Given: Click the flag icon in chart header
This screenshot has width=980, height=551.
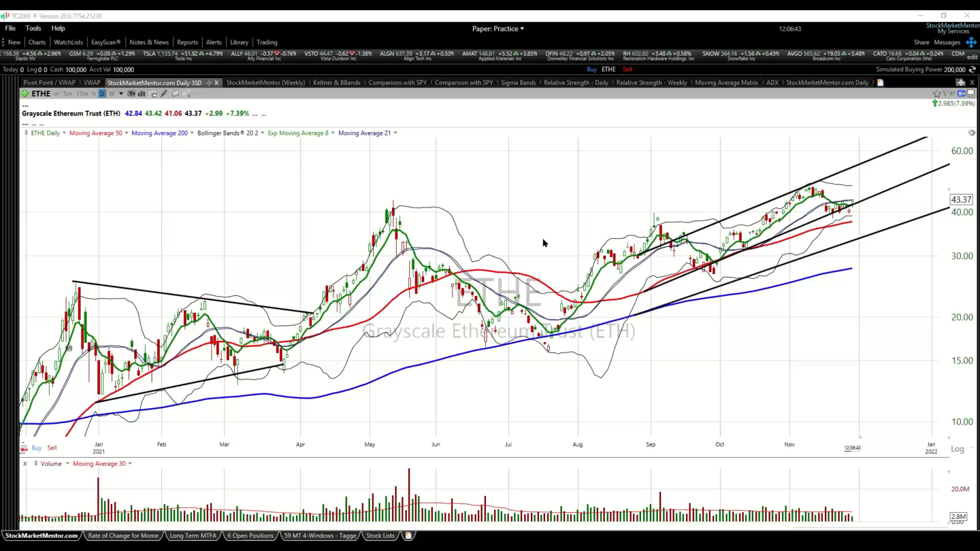Looking at the screenshot, I should click(x=946, y=94).
